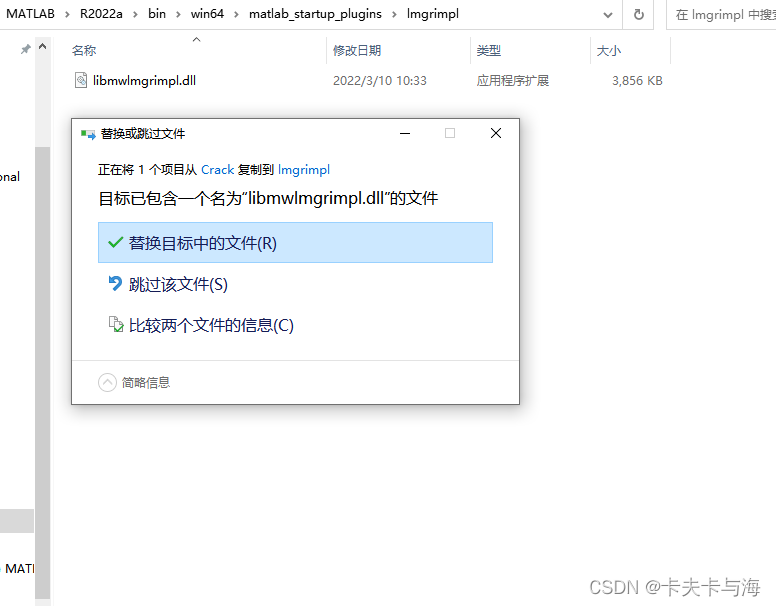Click MATLAB in the breadcrumb path
776x606 pixels.
(30, 14)
